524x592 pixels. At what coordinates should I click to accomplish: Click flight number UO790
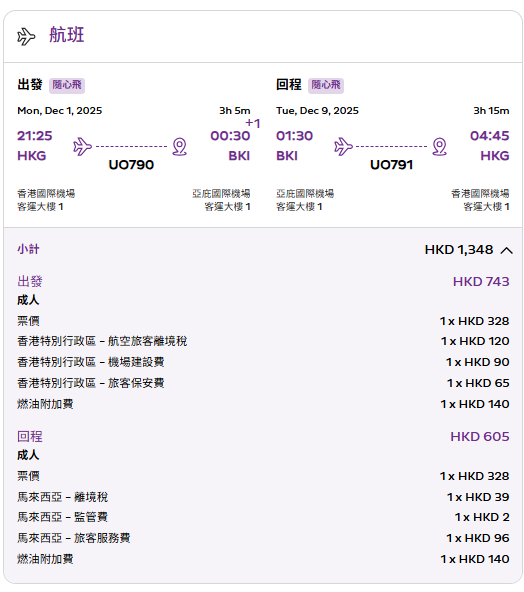131,165
